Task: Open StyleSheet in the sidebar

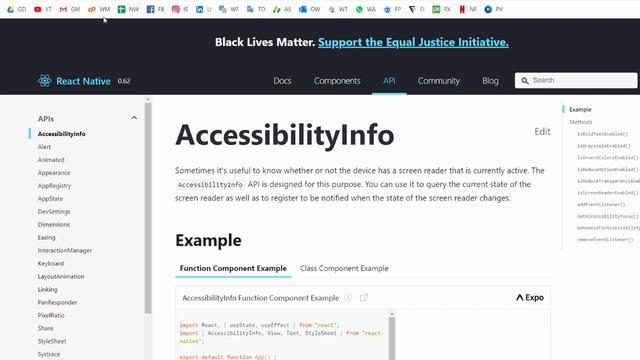Action: coord(52,341)
